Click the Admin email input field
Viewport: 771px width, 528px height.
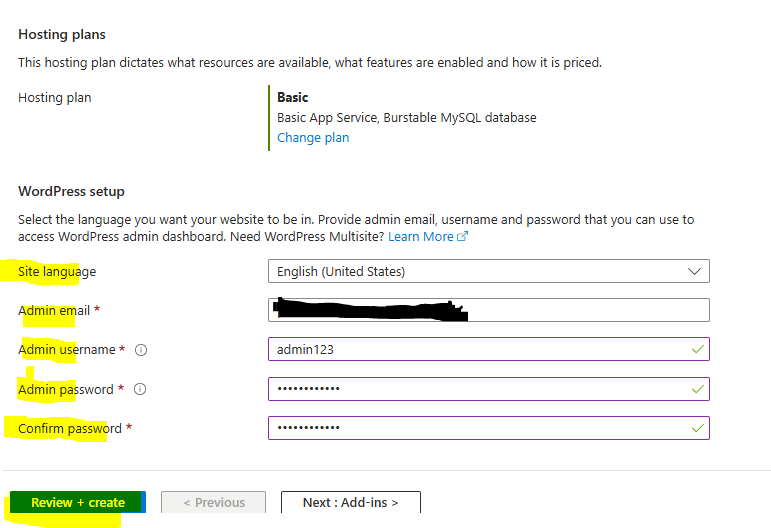pyautogui.click(x=489, y=310)
